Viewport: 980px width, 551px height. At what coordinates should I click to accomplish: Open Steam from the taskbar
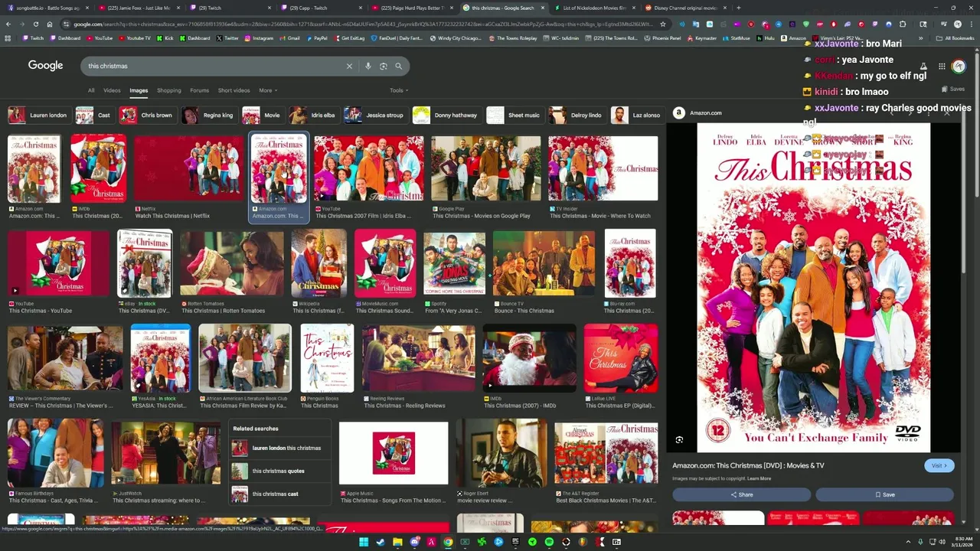381,542
